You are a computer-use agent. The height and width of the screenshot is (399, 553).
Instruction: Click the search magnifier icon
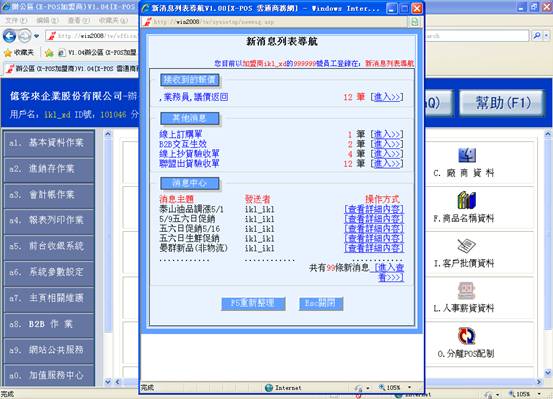click(536, 36)
